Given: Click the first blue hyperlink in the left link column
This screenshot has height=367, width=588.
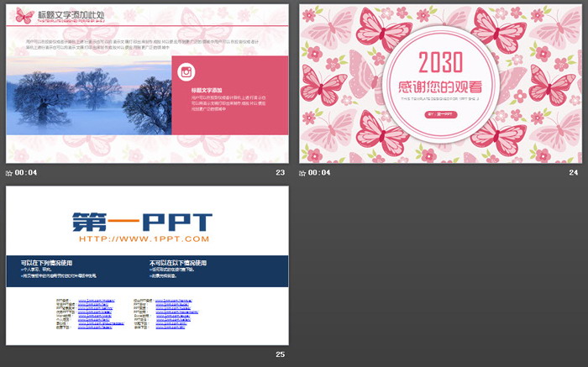Looking at the screenshot, I should [97, 301].
